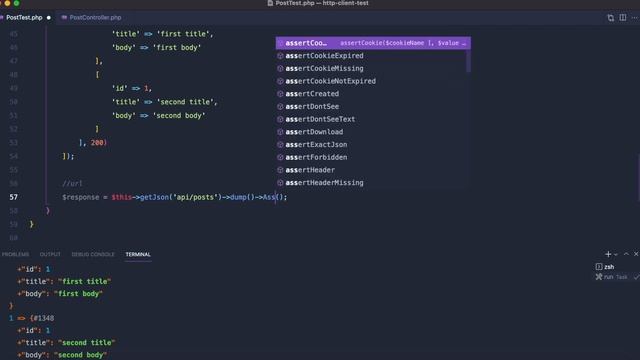Click the document icon in the window title

pyautogui.click(x=270, y=3)
